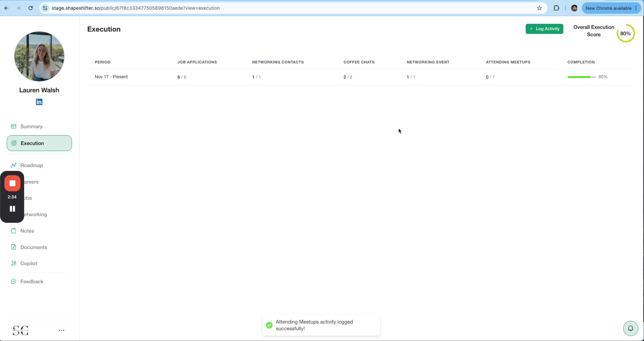
Task: Pause the ongoing screen recording
Action: pos(12,208)
